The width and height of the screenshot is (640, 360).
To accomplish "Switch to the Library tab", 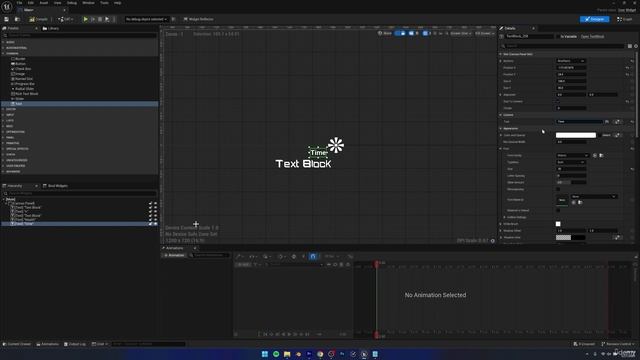I will coord(51,29).
